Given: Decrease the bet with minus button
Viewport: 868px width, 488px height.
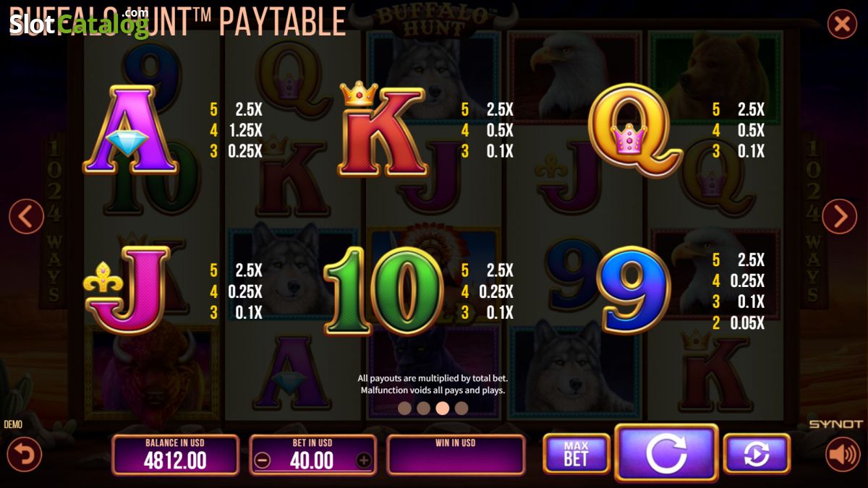Looking at the screenshot, I should click(x=263, y=461).
